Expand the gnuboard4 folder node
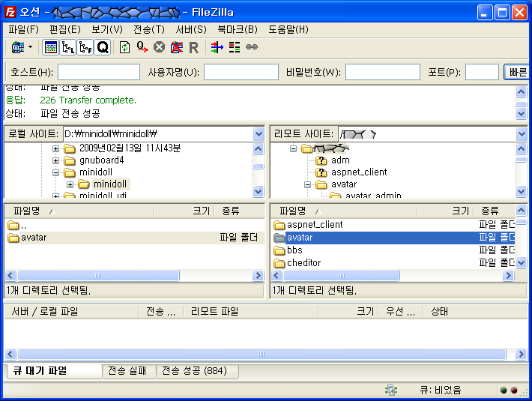Viewport: 532px width, 401px height. click(x=55, y=160)
